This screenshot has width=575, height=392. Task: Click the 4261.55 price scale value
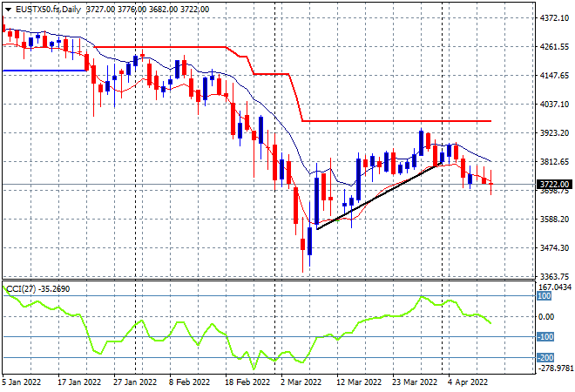point(554,46)
